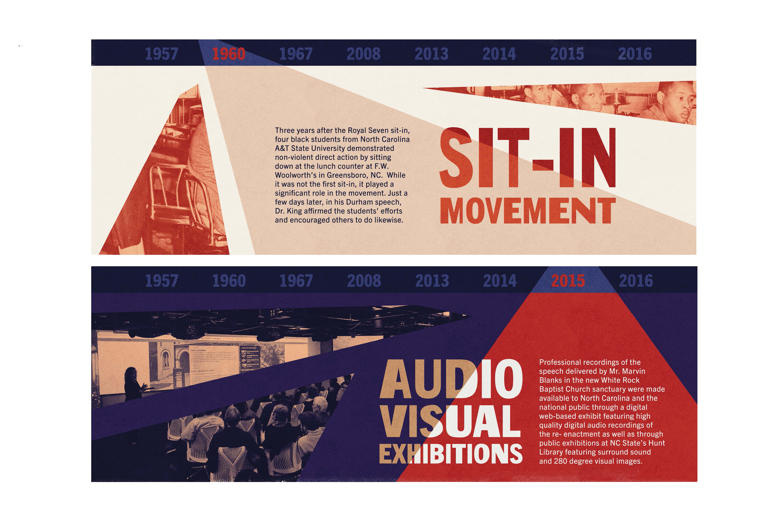
Task: Select 1957 in the bottom timeline
Action: point(161,281)
